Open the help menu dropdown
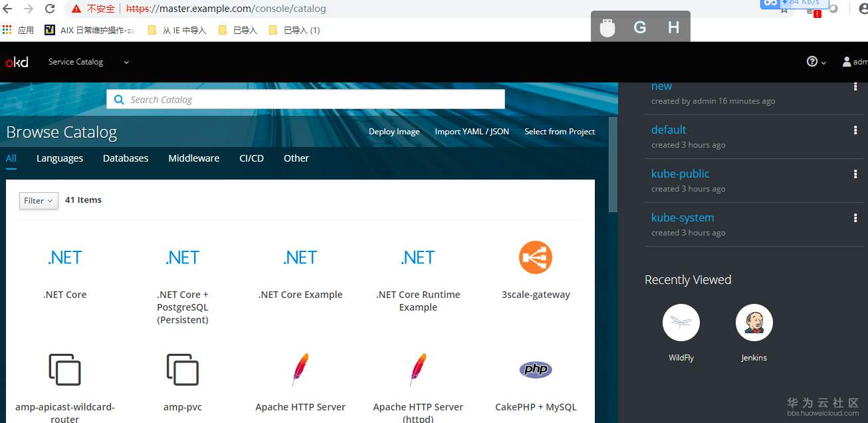Image resolution: width=868 pixels, height=423 pixels. [x=816, y=62]
